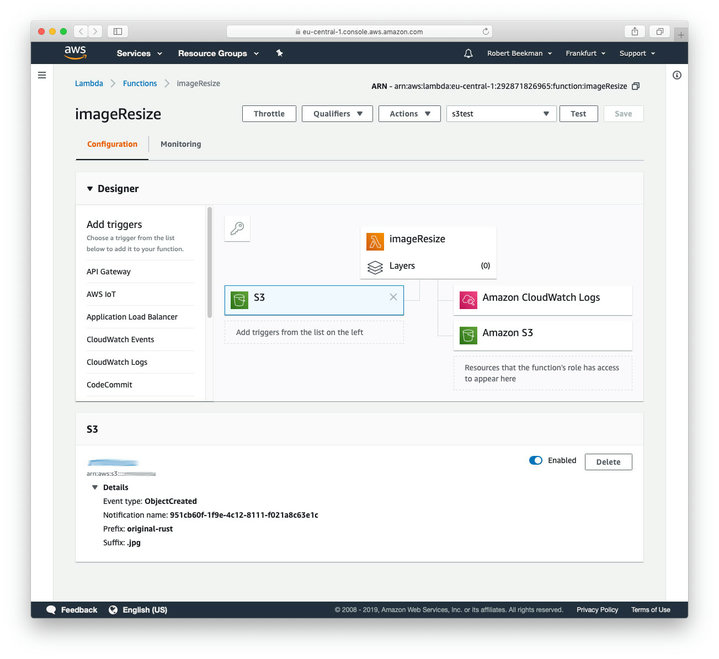Open the Resource Groups dropdown
This screenshot has width=719, height=659.
tap(218, 53)
